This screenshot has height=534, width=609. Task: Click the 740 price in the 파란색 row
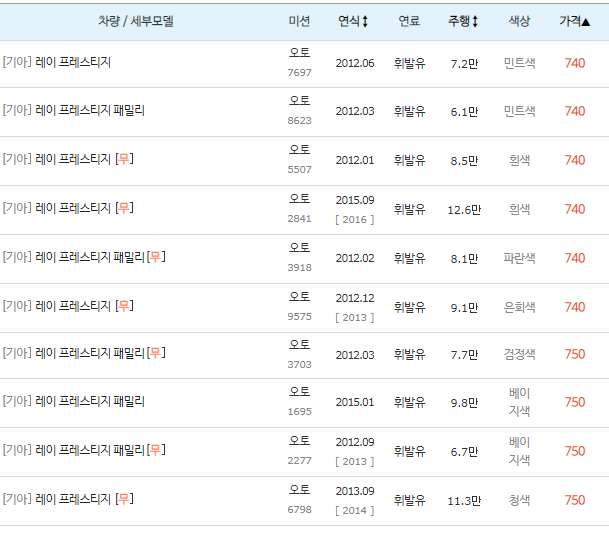575,258
